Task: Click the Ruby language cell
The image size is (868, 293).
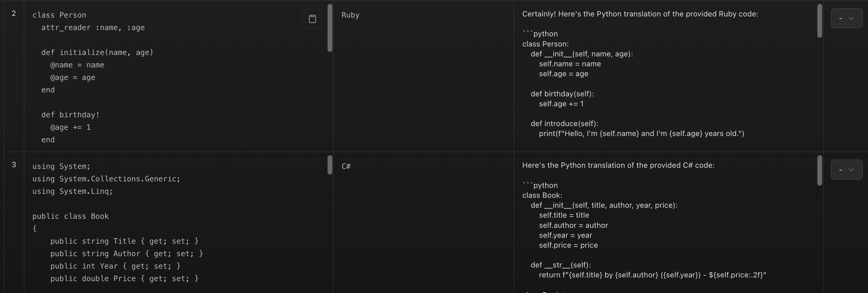Action: [350, 15]
